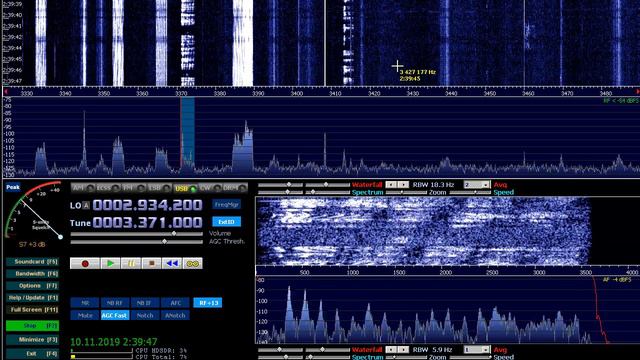
Task: Click the date and time 10.11.2019 2:39:47
Action: tap(113, 342)
